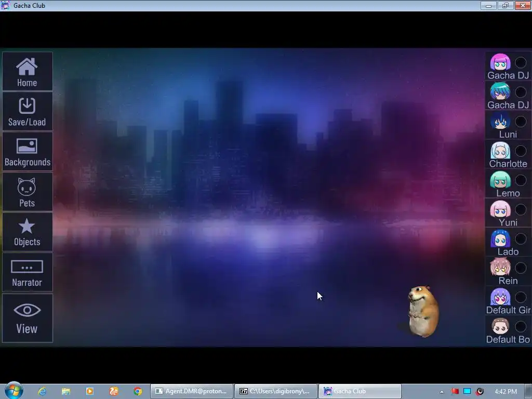Switch to the Agent.DMR@proton taskbar window
Image resolution: width=532 pixels, height=399 pixels.
click(x=192, y=391)
